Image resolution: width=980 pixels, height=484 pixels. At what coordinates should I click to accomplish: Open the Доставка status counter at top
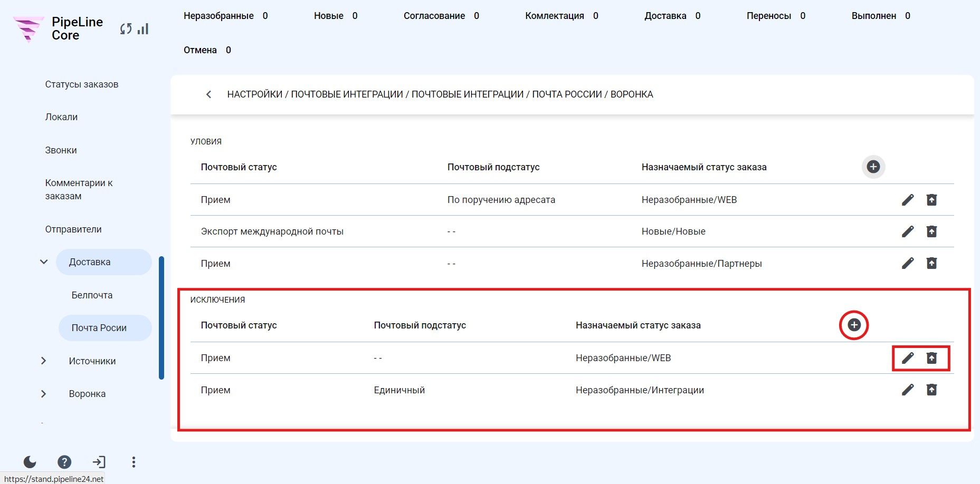[x=672, y=16]
